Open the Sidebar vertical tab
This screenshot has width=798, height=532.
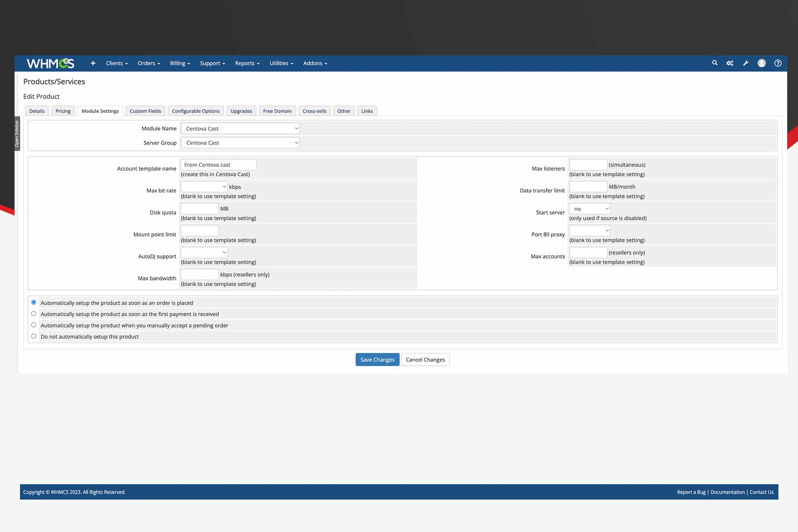click(17, 133)
